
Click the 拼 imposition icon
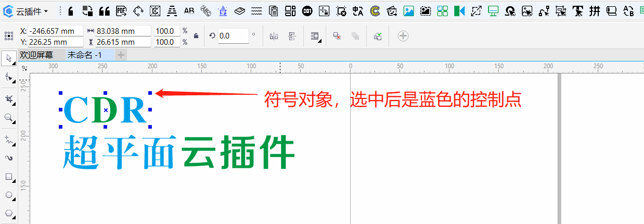tap(595, 11)
